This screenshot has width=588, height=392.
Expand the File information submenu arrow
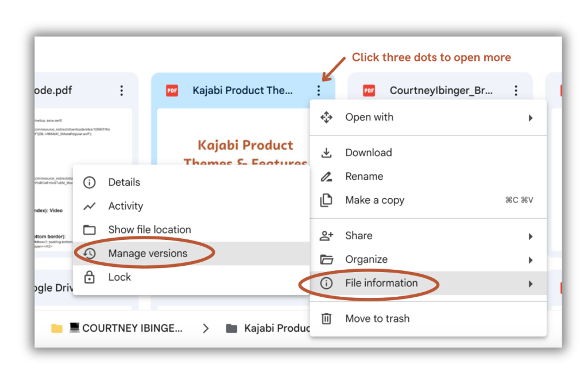click(531, 284)
